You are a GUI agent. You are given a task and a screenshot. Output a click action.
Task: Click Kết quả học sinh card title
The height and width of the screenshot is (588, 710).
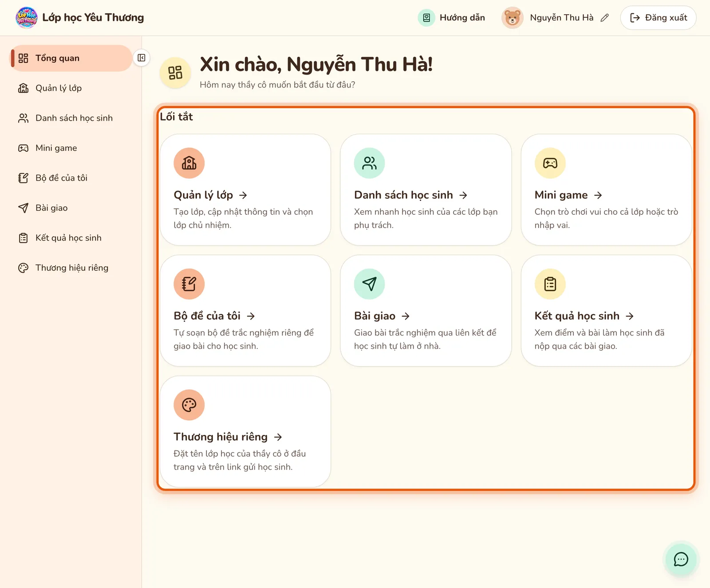(584, 316)
